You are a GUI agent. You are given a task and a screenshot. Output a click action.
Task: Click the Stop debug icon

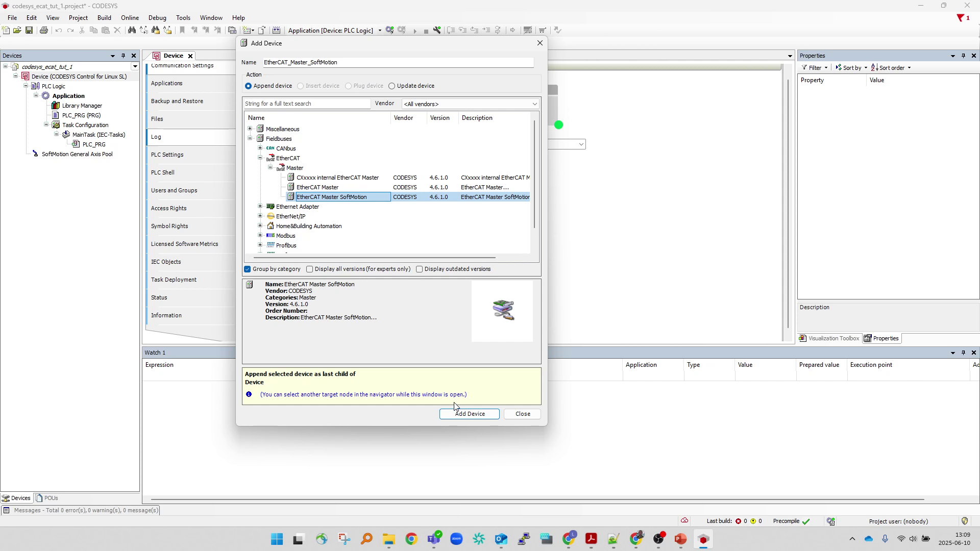coord(427,31)
